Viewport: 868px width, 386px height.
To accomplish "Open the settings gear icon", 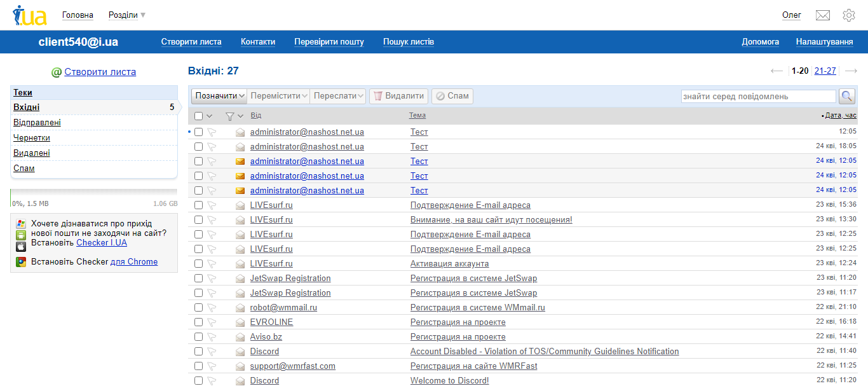I will 849,15.
